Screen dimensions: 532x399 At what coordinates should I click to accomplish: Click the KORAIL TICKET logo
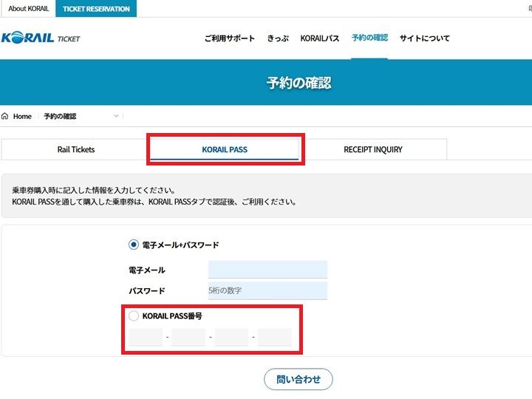click(41, 38)
